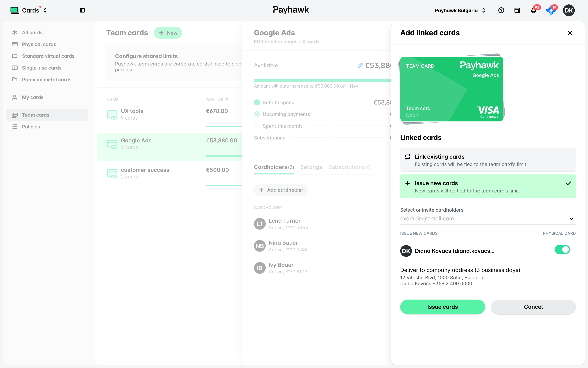Click the link arrows icon on Link existing cards

408,157
